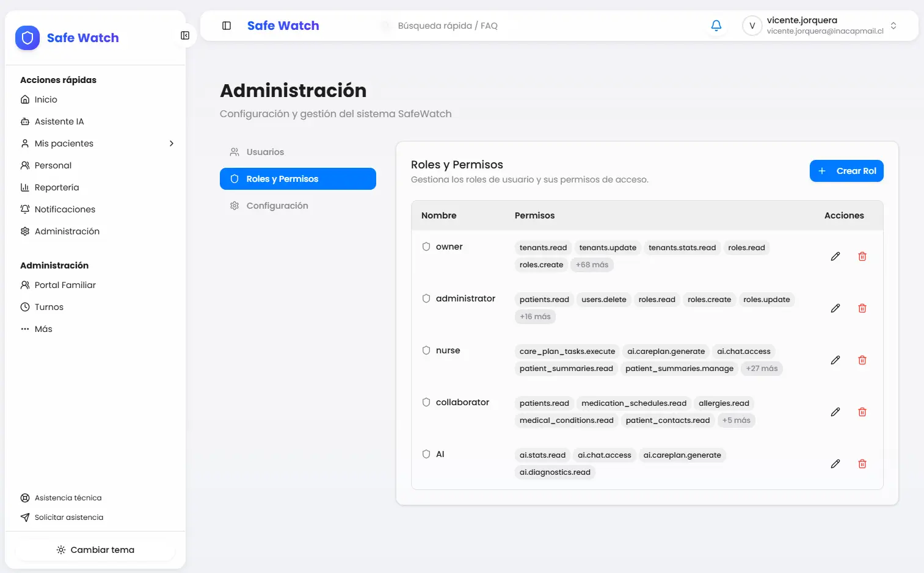Edit the administrator role with pencil icon

[835, 308]
